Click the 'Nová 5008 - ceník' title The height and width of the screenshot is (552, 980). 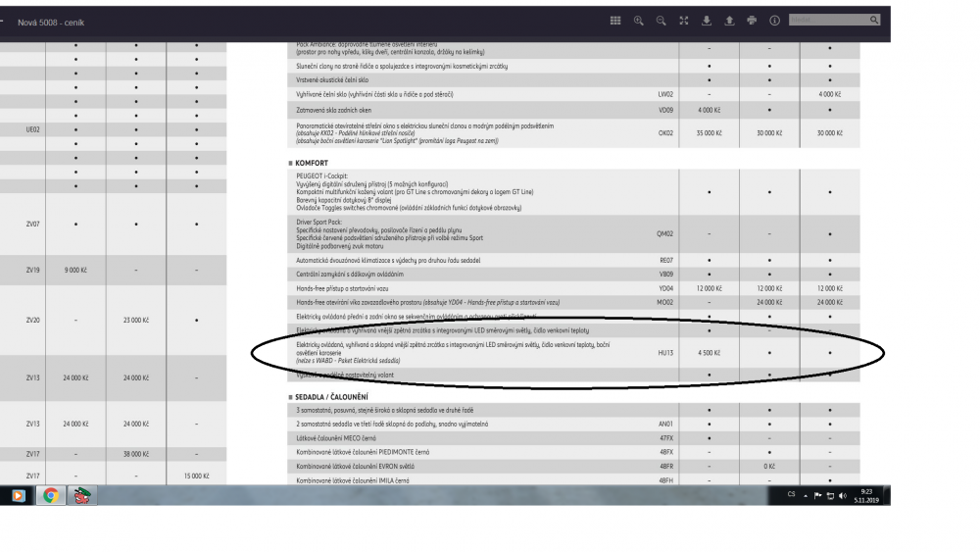[x=51, y=23]
